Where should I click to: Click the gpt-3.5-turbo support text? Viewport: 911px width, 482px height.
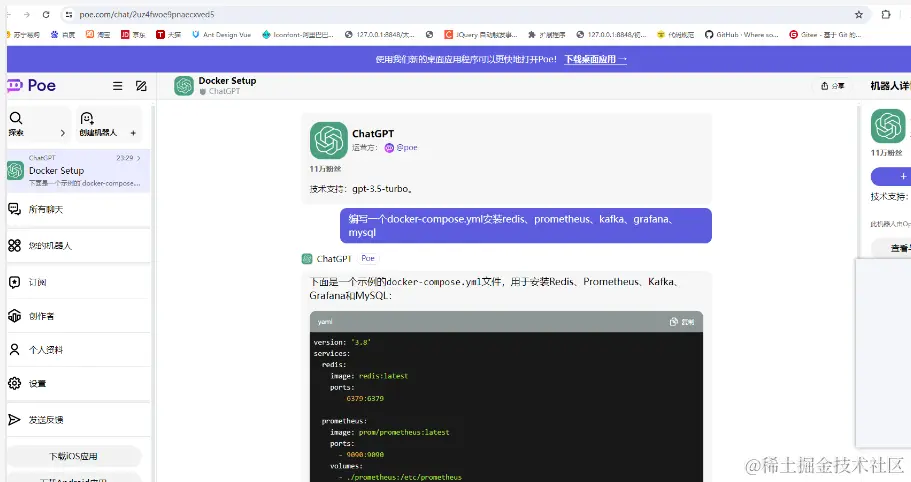[x=382, y=189]
